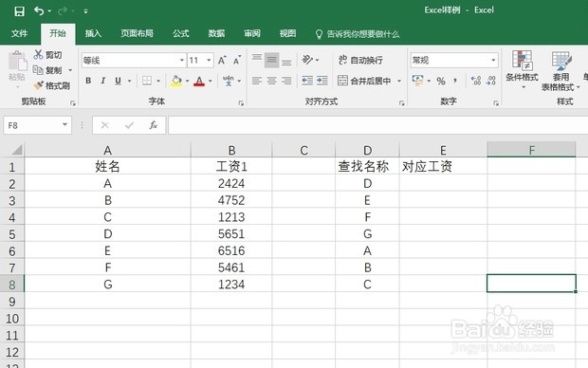Apply the red font color
This screenshot has height=368, width=588.
coord(199,81)
